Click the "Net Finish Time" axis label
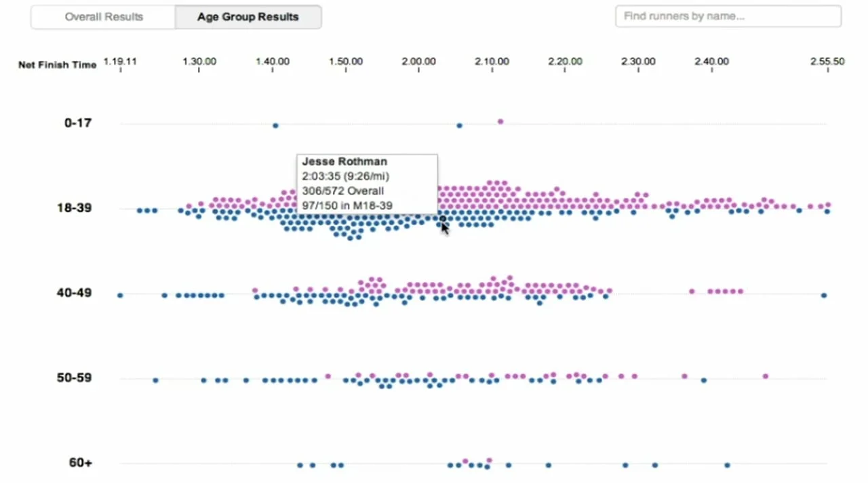 (x=58, y=65)
